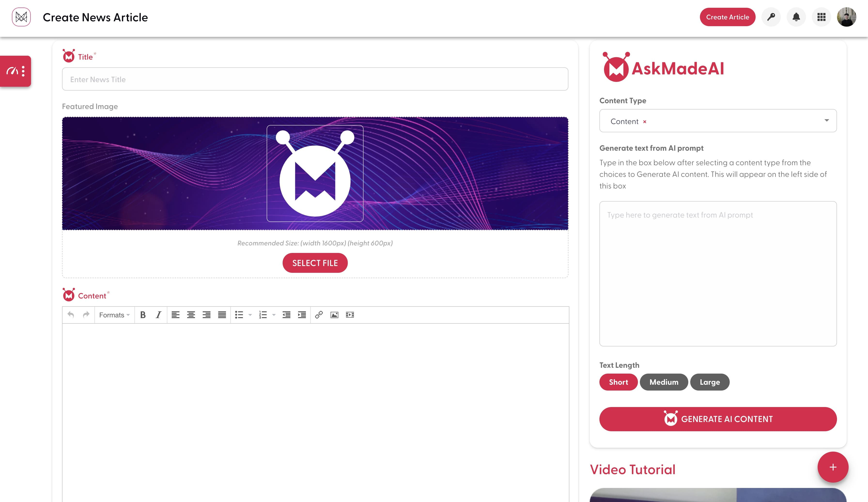Click the Enter News Title field
This screenshot has width=868, height=502.
315,79
